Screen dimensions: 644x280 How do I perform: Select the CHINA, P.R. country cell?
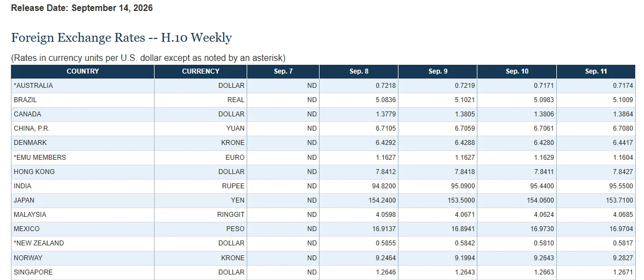coord(83,128)
